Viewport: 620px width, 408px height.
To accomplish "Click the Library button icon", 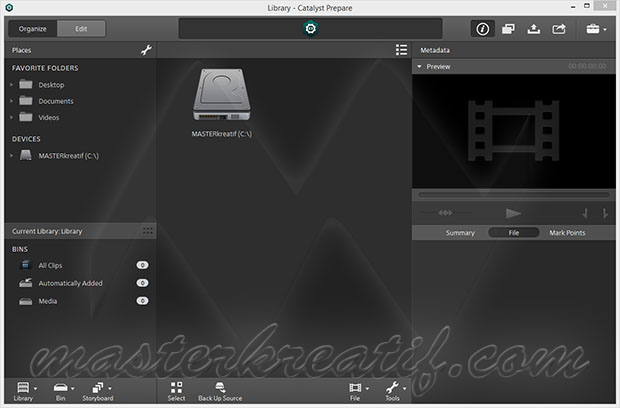I will (x=23, y=387).
